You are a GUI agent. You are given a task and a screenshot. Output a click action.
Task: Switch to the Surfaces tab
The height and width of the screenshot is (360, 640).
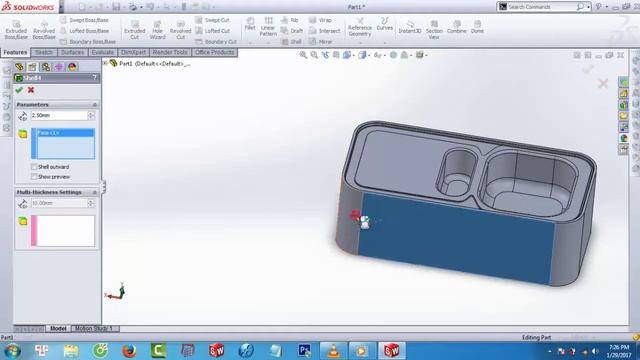coord(72,52)
